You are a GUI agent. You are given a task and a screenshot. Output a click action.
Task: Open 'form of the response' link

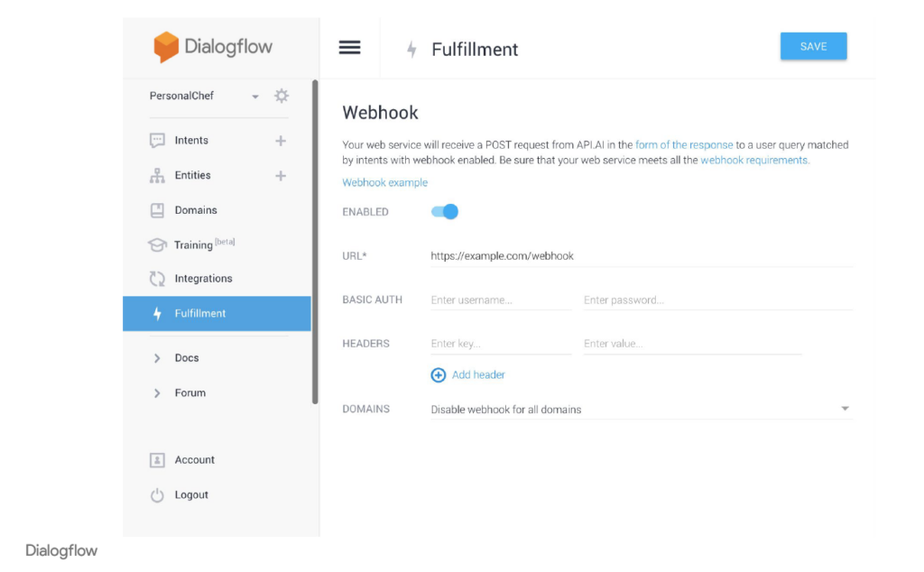684,145
